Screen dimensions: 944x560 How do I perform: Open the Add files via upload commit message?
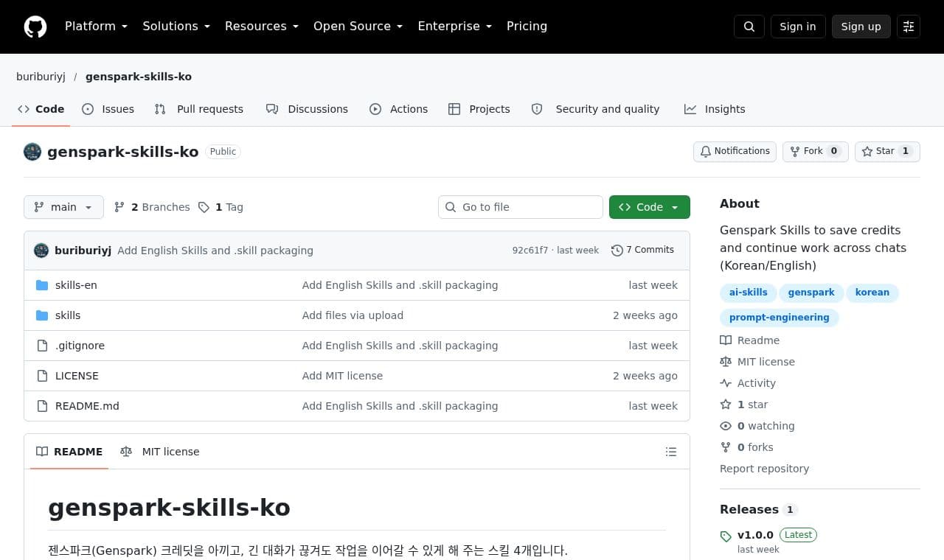pyautogui.click(x=353, y=315)
